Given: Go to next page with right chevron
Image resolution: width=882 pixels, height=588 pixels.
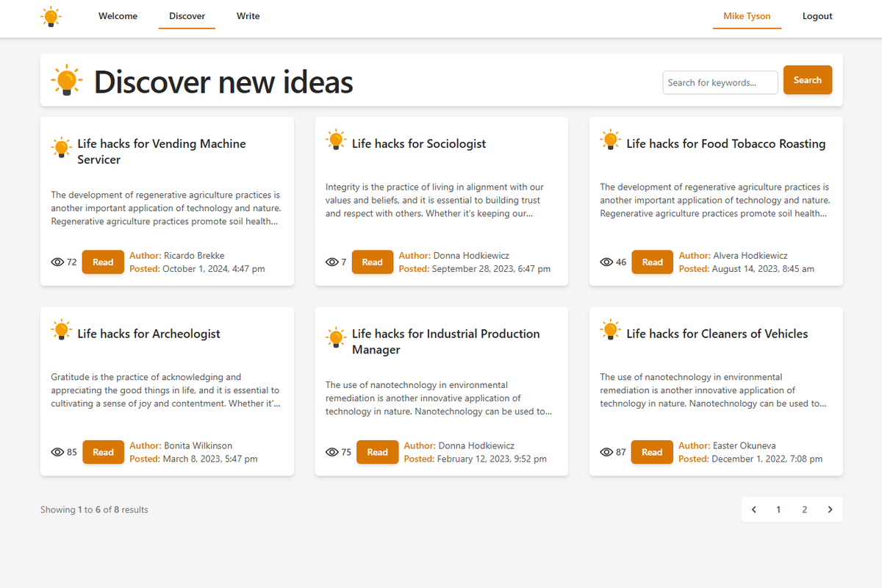Looking at the screenshot, I should 830,509.
